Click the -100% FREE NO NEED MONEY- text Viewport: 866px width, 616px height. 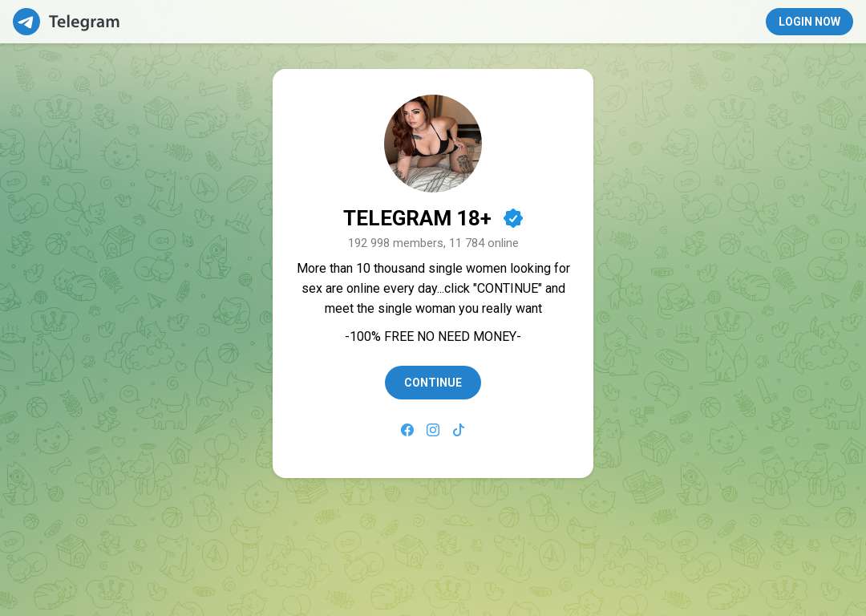pyautogui.click(x=433, y=336)
